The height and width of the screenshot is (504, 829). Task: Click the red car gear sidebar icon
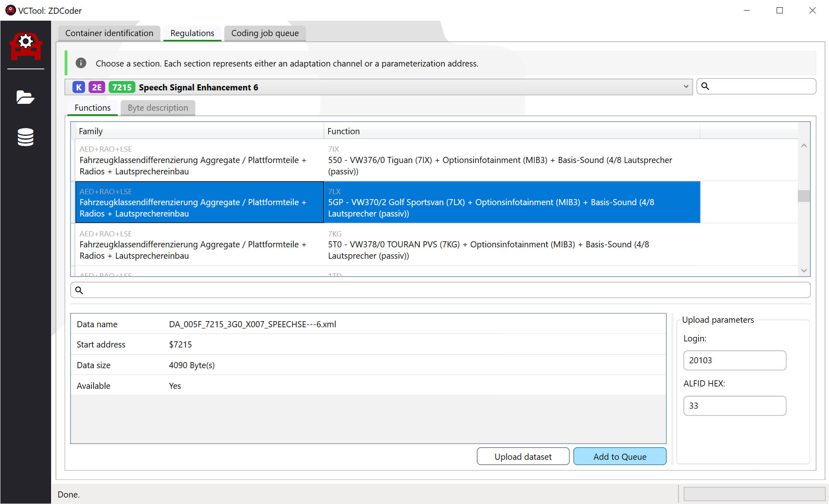pos(26,46)
